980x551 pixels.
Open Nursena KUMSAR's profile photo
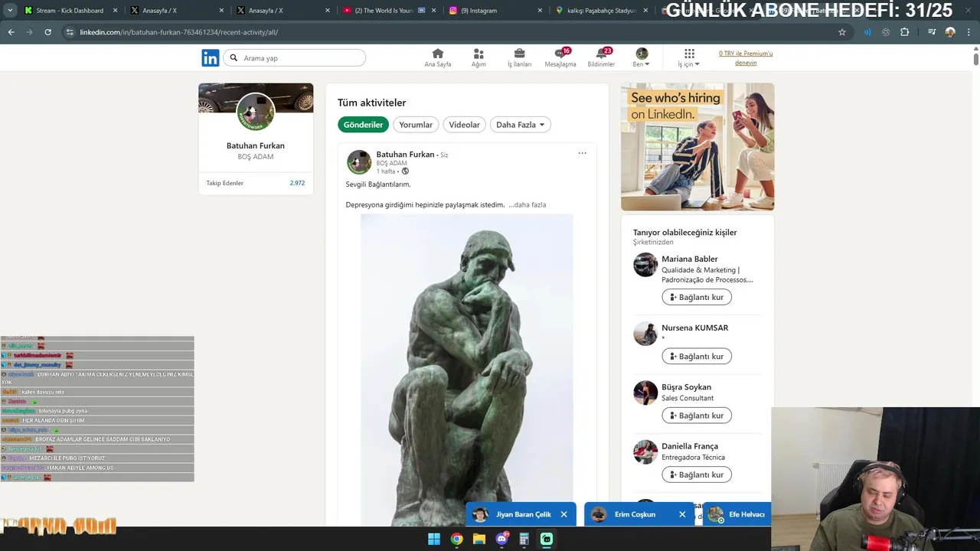coord(645,334)
